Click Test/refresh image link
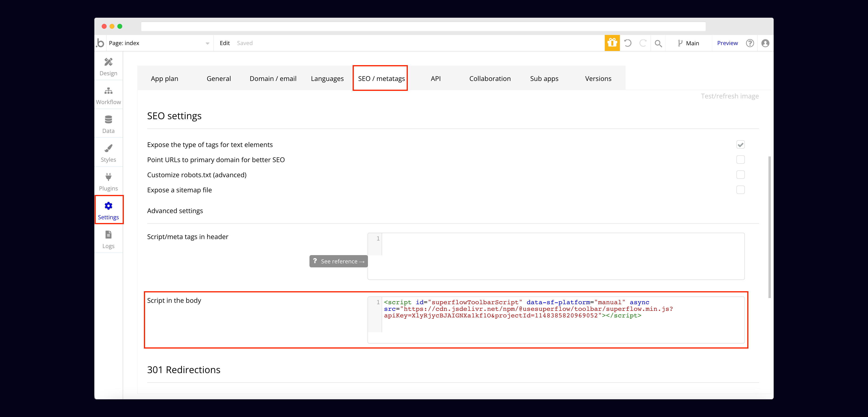 pos(730,97)
